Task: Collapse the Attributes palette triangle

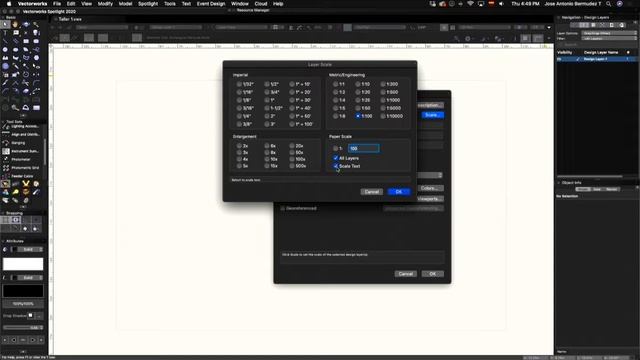Action: click(x=3, y=241)
